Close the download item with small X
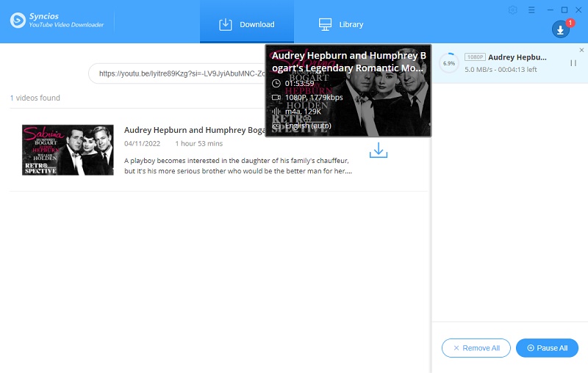The height and width of the screenshot is (373, 588). [x=581, y=50]
